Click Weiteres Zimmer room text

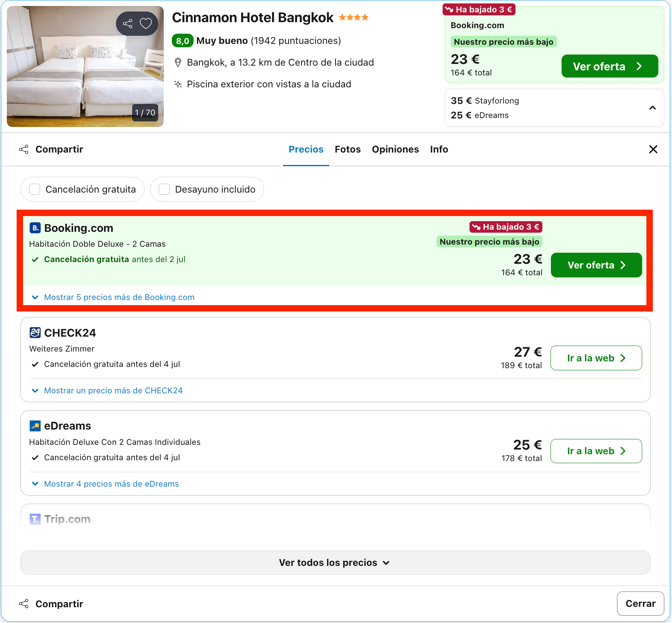coord(62,349)
